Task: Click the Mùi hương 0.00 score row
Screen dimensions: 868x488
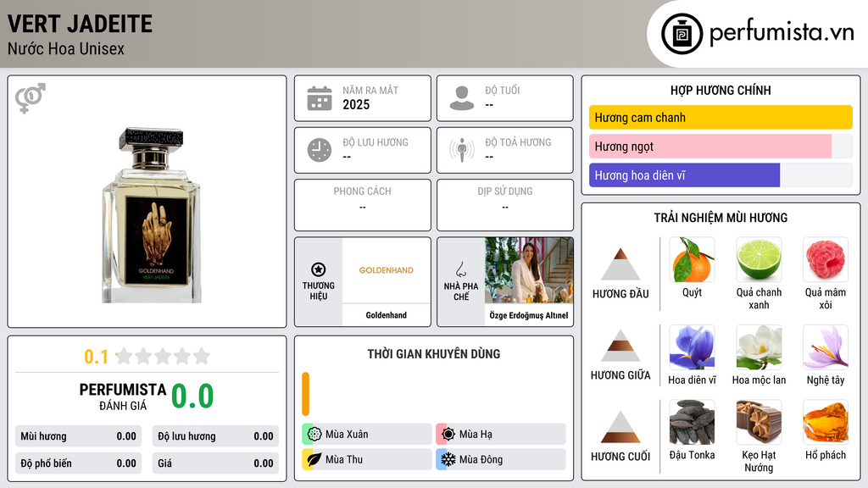Action: point(78,436)
